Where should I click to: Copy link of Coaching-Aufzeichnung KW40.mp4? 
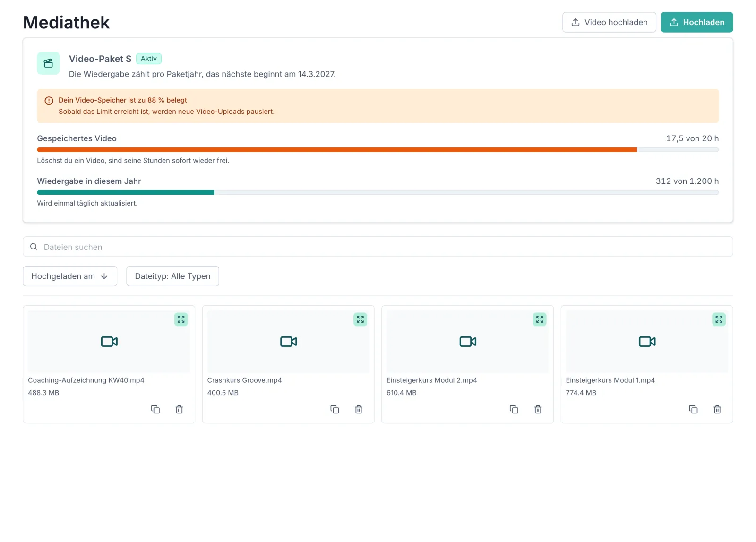[155, 409]
